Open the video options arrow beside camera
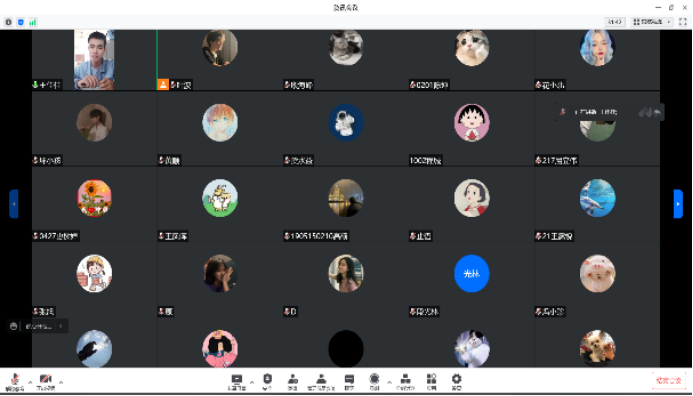The width and height of the screenshot is (693, 396). (61, 382)
